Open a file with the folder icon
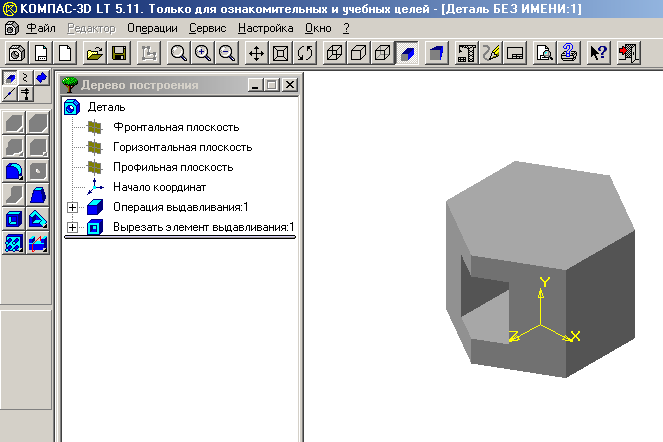The height and width of the screenshot is (442, 663). [x=94, y=53]
